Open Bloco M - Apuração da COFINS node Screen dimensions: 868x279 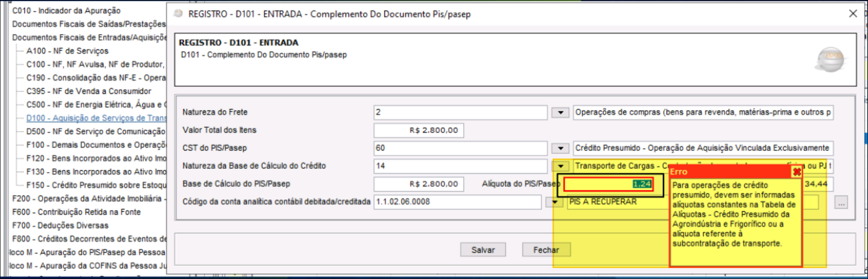[x=88, y=266]
